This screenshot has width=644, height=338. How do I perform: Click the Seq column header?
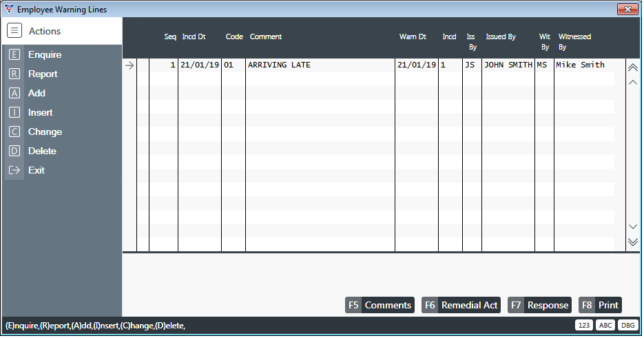(170, 36)
